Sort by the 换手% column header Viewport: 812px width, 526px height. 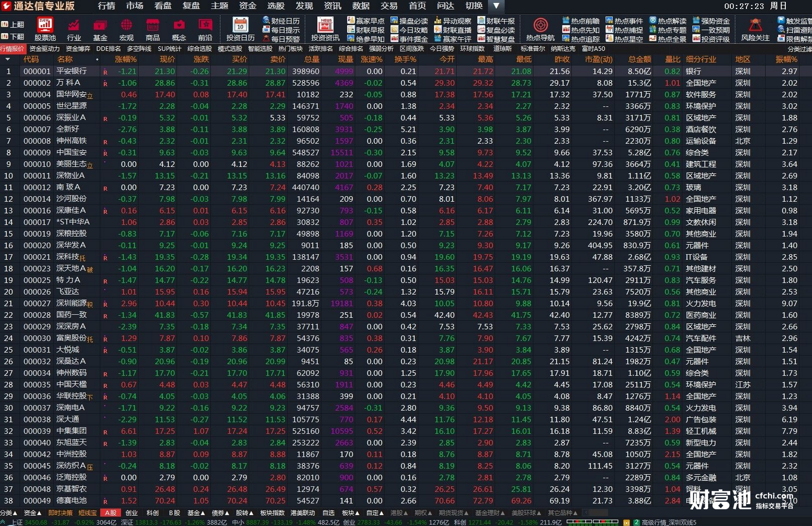tap(405, 59)
